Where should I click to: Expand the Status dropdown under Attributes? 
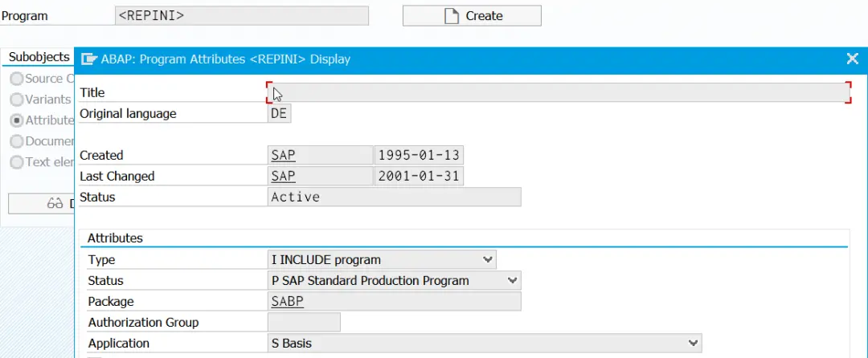[513, 281]
